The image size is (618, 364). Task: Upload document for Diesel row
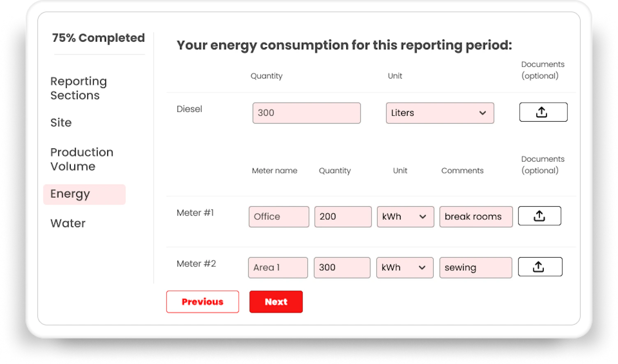(543, 112)
